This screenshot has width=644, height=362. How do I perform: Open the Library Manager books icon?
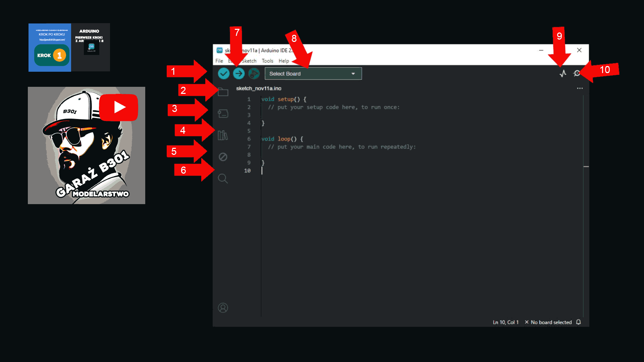[x=223, y=135]
